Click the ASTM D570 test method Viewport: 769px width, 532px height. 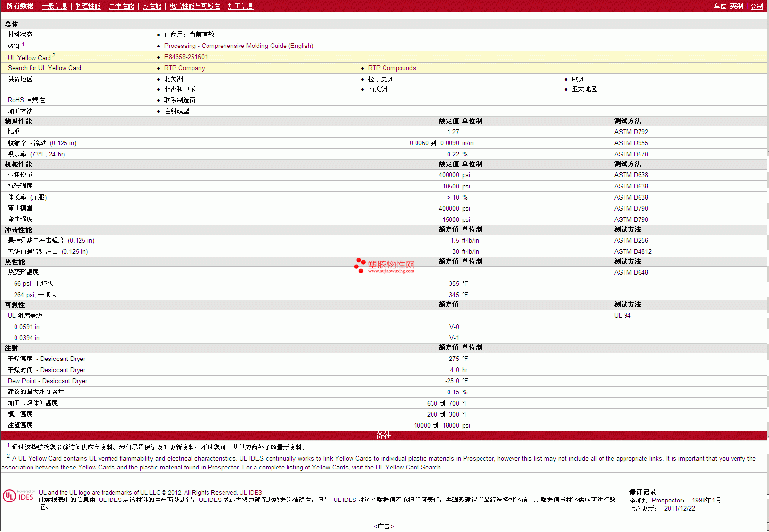tap(631, 154)
